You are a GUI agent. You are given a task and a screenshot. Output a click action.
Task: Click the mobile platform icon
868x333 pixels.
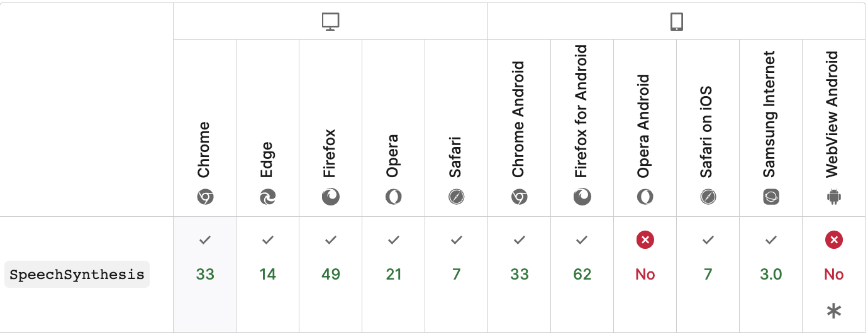pyautogui.click(x=676, y=22)
